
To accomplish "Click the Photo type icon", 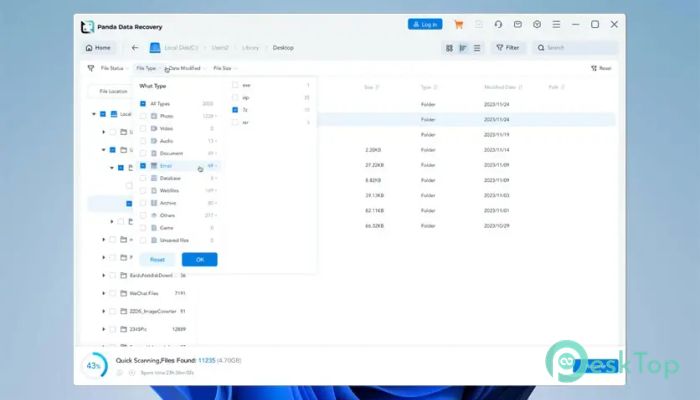I will click(154, 116).
